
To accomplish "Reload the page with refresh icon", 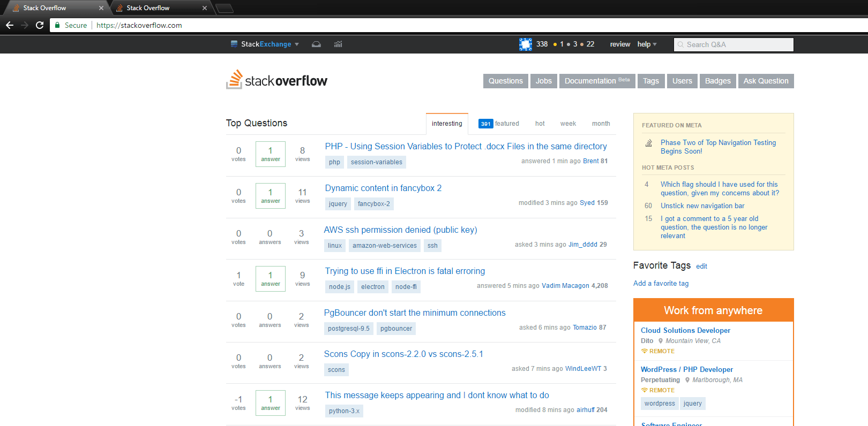I will click(40, 25).
